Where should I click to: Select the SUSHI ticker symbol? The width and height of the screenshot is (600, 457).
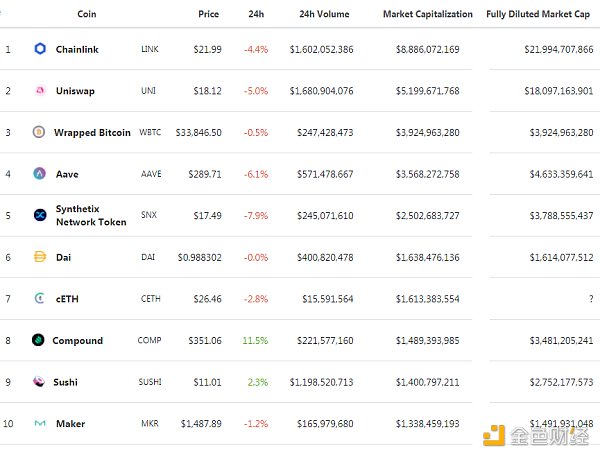tap(150, 382)
